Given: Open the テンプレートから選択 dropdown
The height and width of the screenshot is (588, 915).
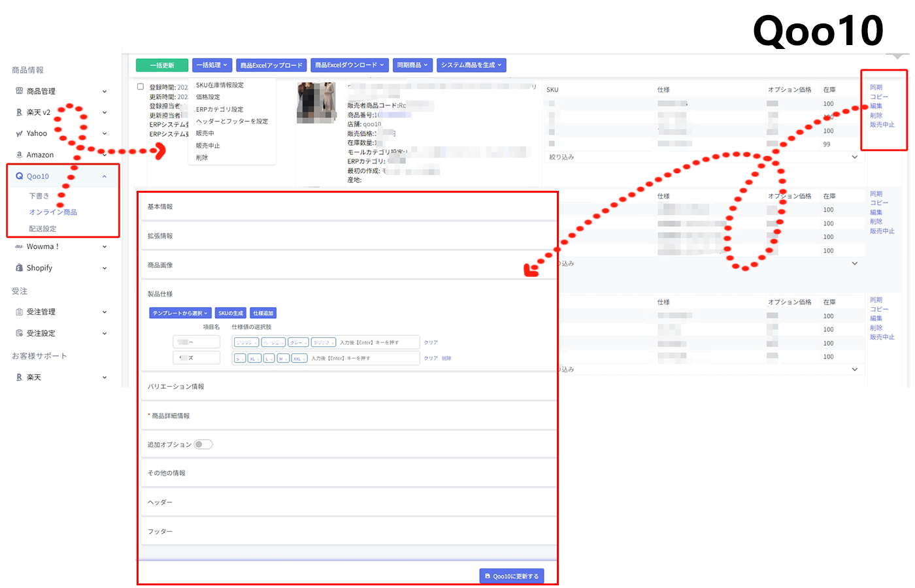Looking at the screenshot, I should 180,313.
